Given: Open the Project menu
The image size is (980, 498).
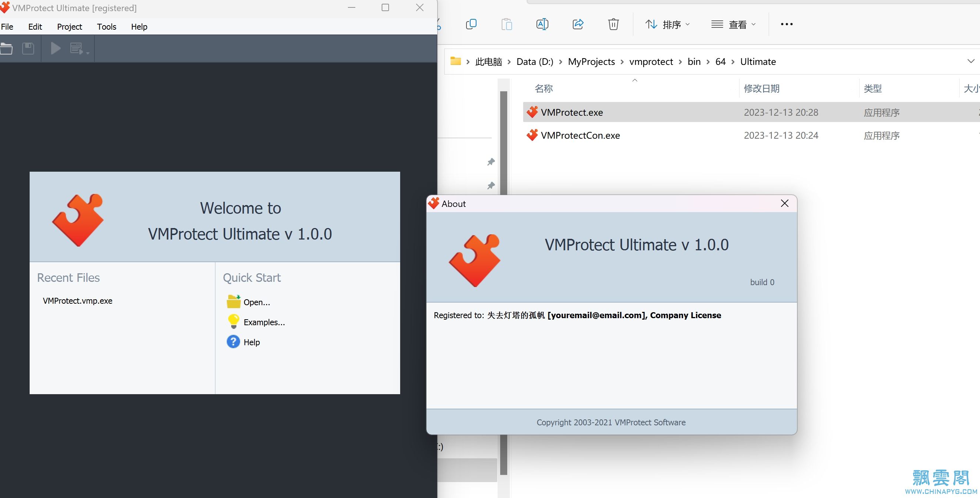Looking at the screenshot, I should [70, 27].
